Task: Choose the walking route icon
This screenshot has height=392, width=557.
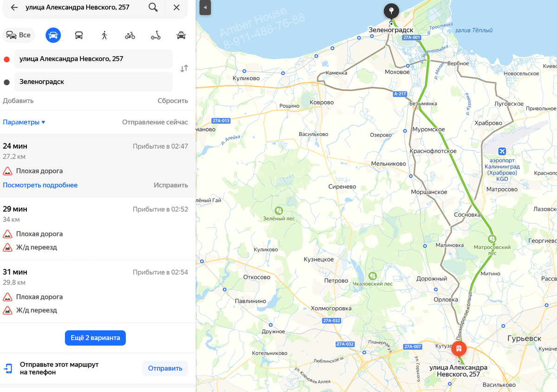Action: point(104,35)
